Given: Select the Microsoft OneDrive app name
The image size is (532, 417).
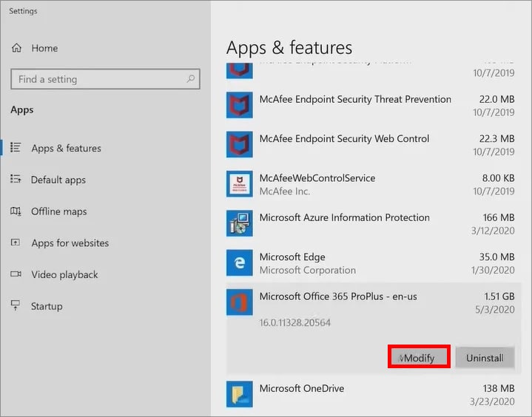Looking at the screenshot, I should [302, 388].
